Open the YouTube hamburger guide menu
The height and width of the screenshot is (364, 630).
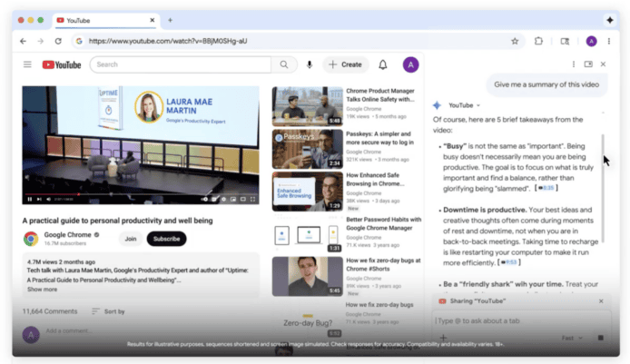pos(27,64)
